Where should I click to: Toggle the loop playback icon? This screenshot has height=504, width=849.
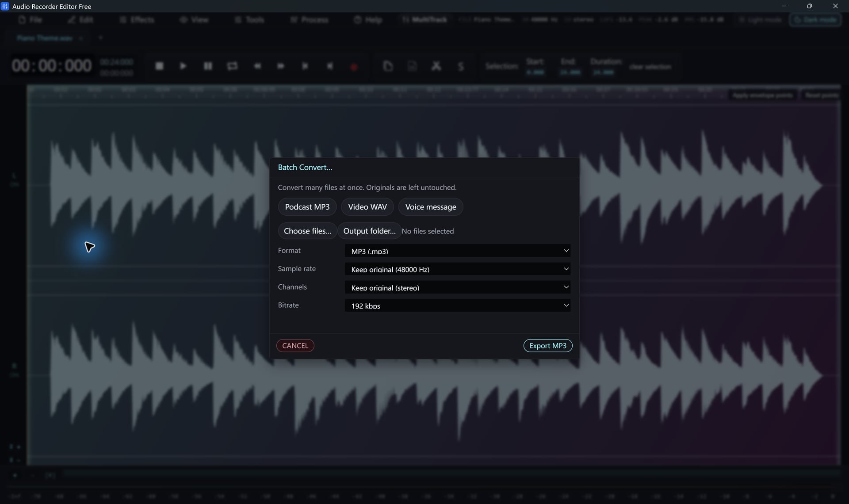click(232, 66)
